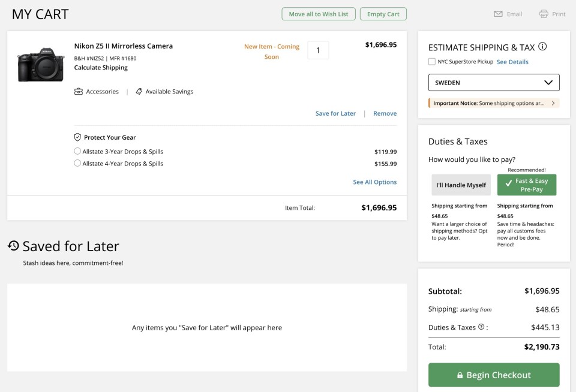Image resolution: width=576 pixels, height=392 pixels.
Task: Click the Saved for Later clock icon
Action: pos(14,246)
